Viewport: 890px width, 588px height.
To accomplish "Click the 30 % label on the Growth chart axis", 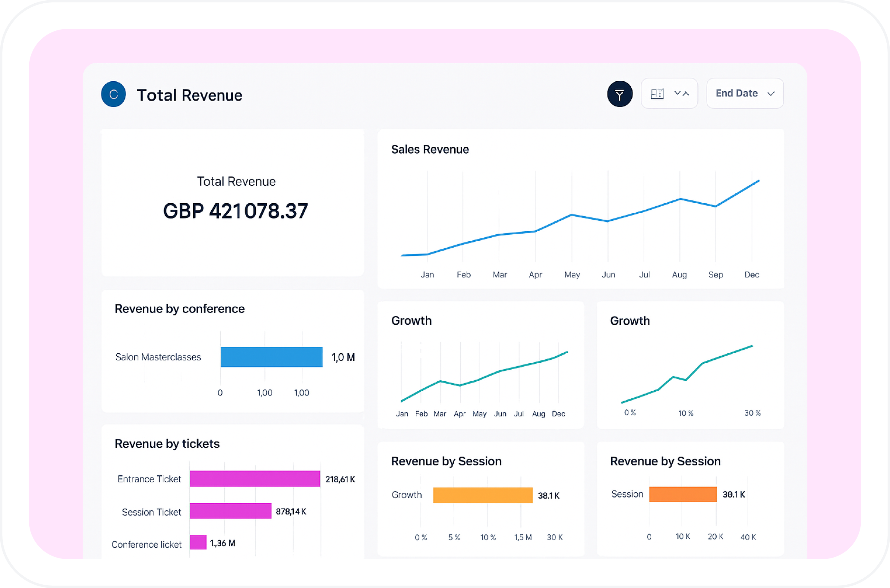I will 752,413.
